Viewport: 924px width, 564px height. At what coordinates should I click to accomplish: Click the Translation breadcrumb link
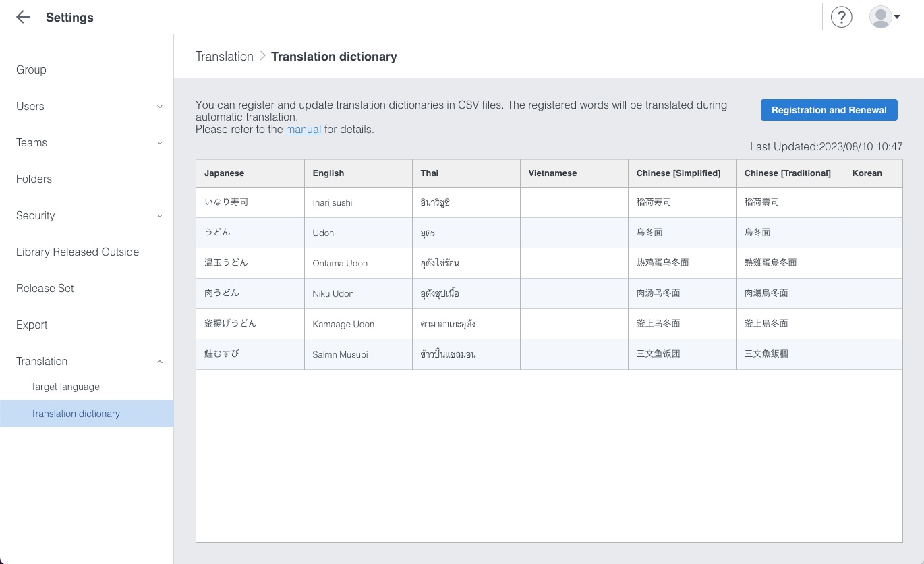point(225,57)
